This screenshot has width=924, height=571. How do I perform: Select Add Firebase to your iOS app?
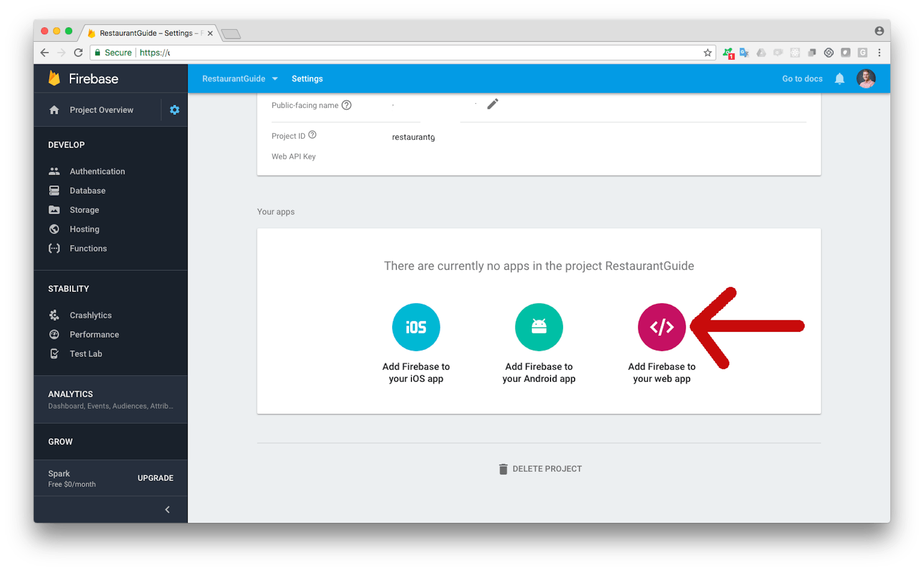[416, 327]
